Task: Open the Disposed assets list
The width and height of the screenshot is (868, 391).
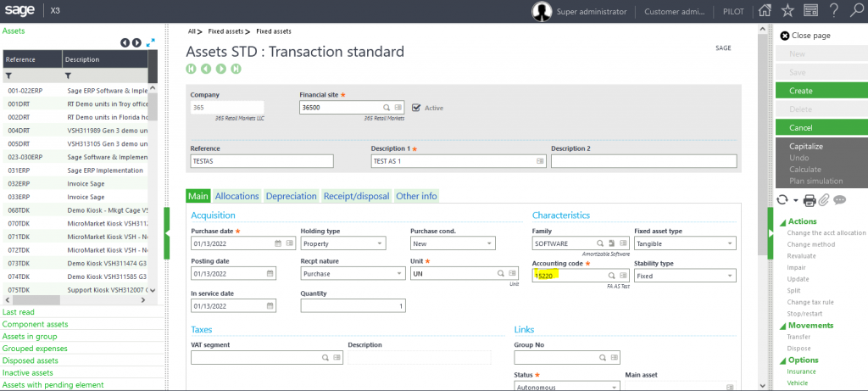Action: pos(30,360)
